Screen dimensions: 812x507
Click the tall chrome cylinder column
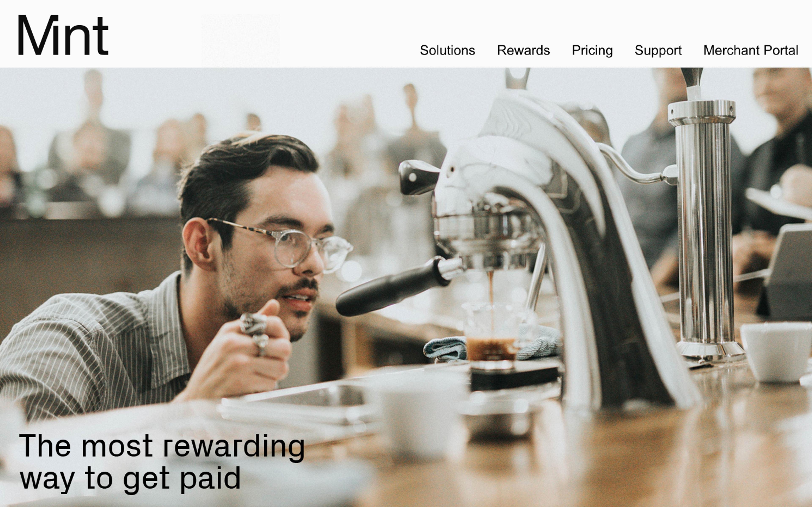click(704, 228)
